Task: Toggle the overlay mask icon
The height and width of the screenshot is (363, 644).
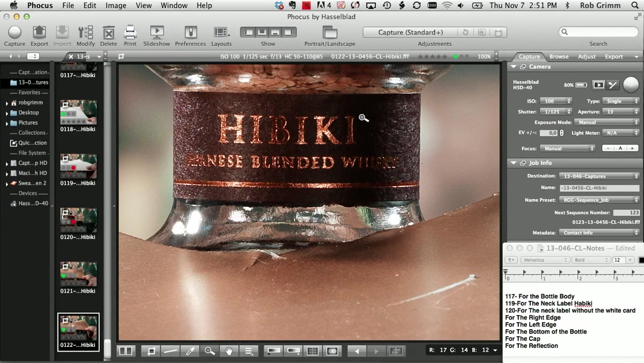Action: (x=332, y=351)
